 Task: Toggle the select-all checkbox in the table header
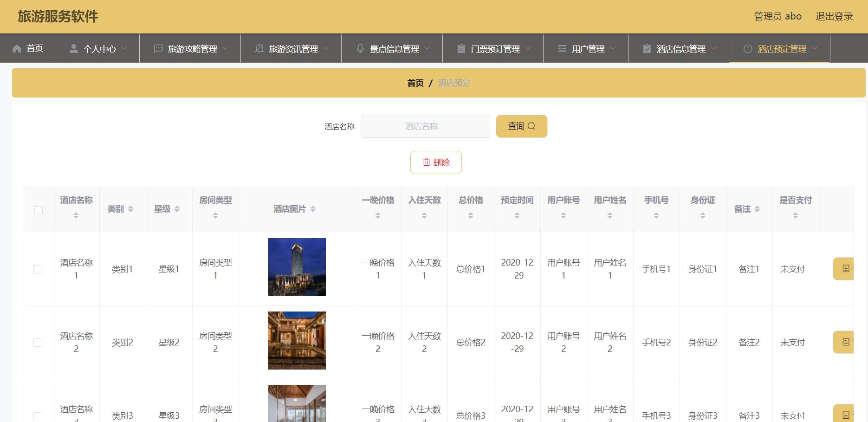coord(38,209)
